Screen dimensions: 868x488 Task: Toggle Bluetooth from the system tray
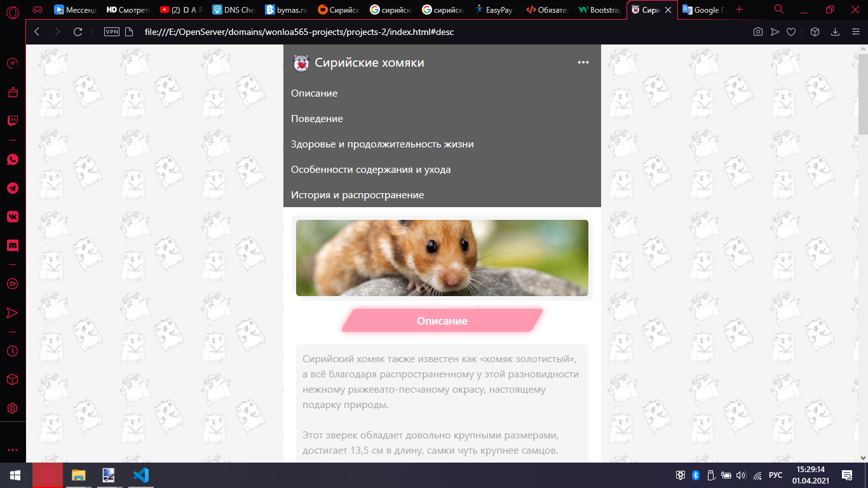tap(695, 475)
